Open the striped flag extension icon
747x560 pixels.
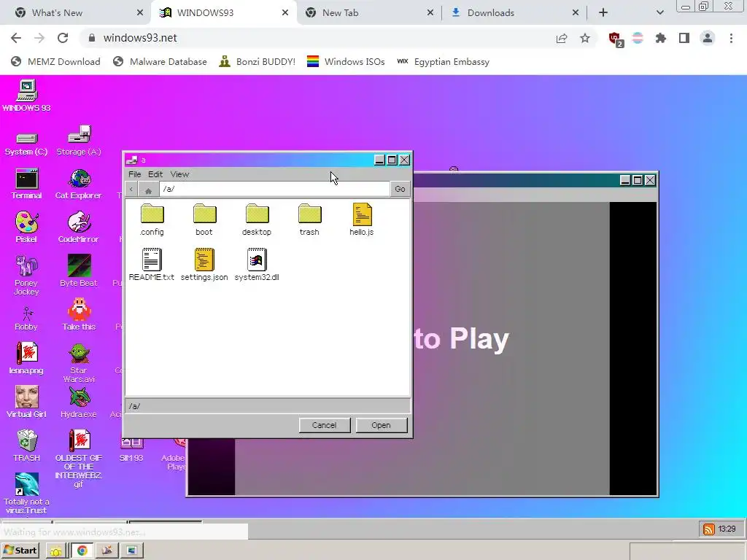pyautogui.click(x=638, y=38)
